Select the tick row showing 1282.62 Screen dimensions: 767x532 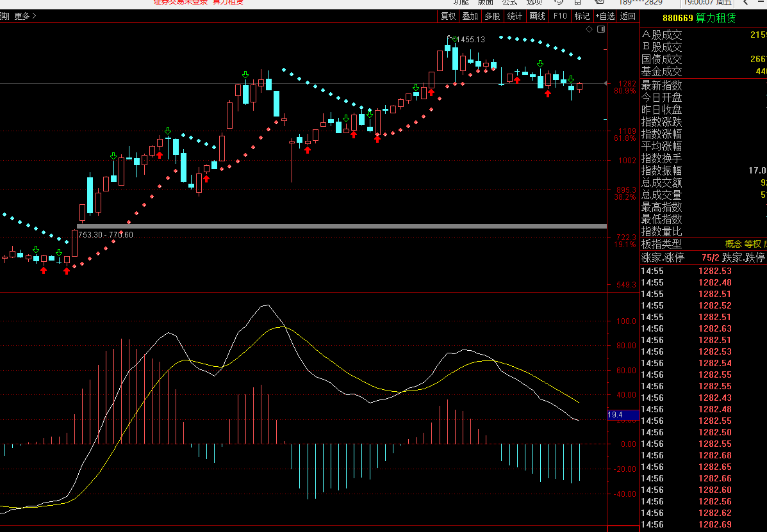click(704, 513)
